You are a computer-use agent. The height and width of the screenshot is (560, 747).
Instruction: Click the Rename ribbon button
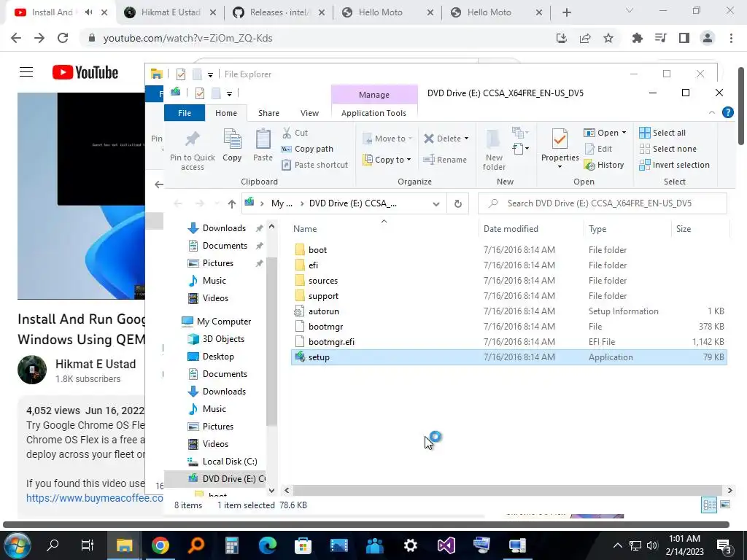click(445, 160)
